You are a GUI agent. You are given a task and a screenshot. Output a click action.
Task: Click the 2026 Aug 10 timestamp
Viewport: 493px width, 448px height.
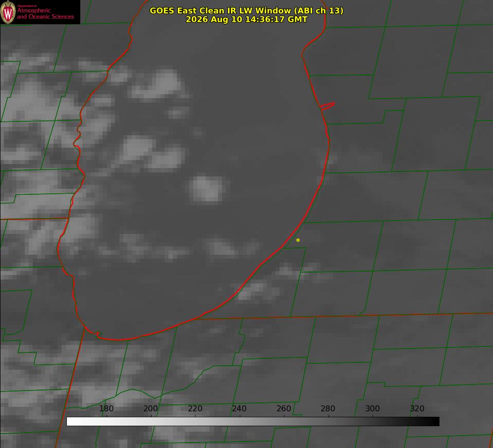click(246, 19)
